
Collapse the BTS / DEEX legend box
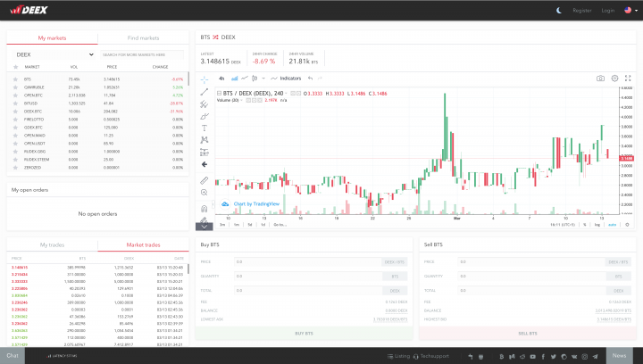(x=219, y=94)
